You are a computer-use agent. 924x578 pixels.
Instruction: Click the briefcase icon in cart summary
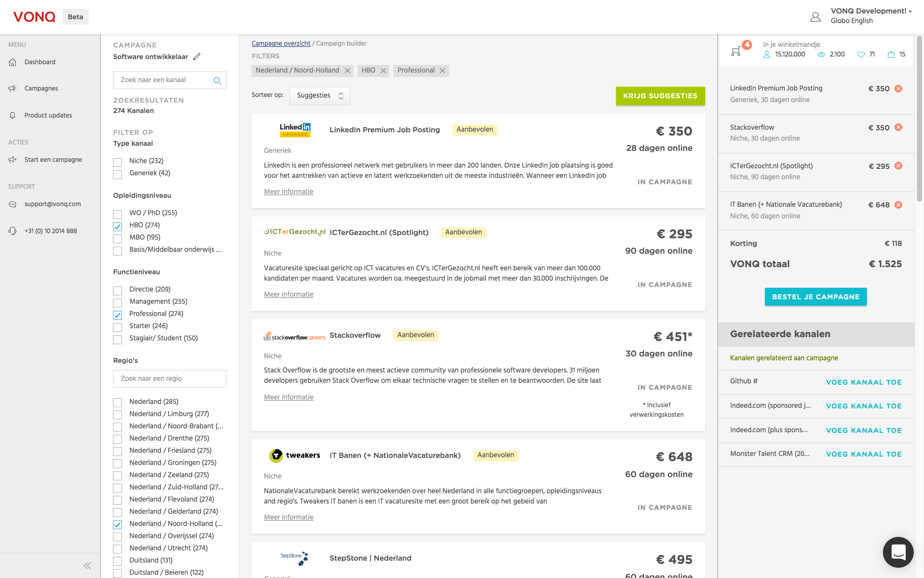[891, 55]
